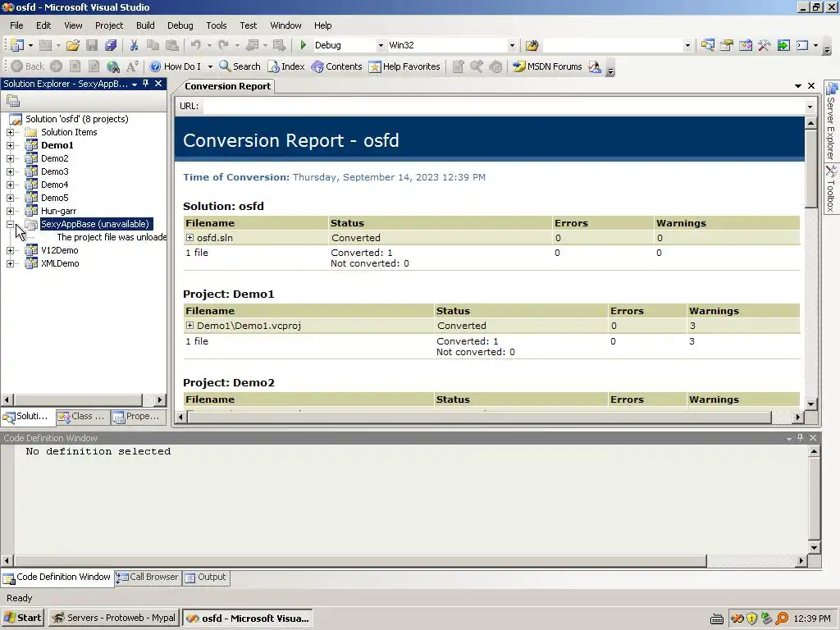Click the Paste clipboard icon
Image resolution: width=840 pixels, height=630 pixels.
coord(171,46)
